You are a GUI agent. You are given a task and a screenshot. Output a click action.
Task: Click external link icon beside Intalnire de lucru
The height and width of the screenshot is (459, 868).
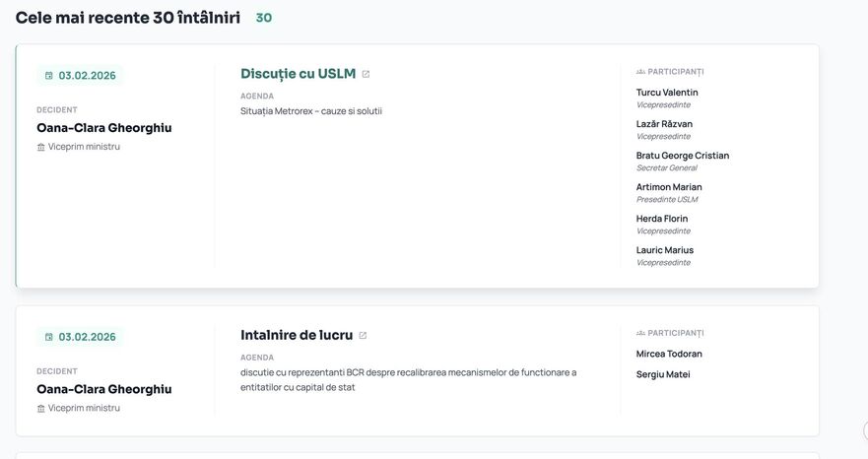pyautogui.click(x=363, y=336)
